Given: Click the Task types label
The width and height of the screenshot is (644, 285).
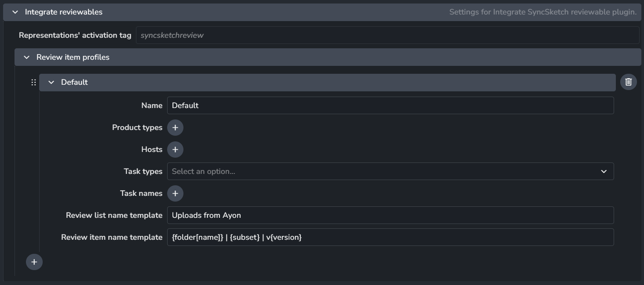Looking at the screenshot, I should tap(143, 171).
